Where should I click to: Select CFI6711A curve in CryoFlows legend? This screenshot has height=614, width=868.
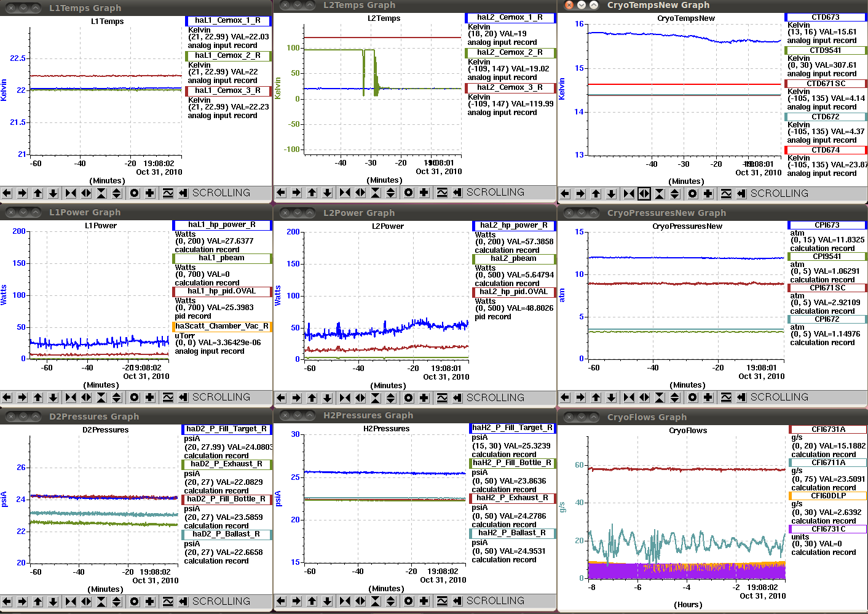tap(828, 463)
